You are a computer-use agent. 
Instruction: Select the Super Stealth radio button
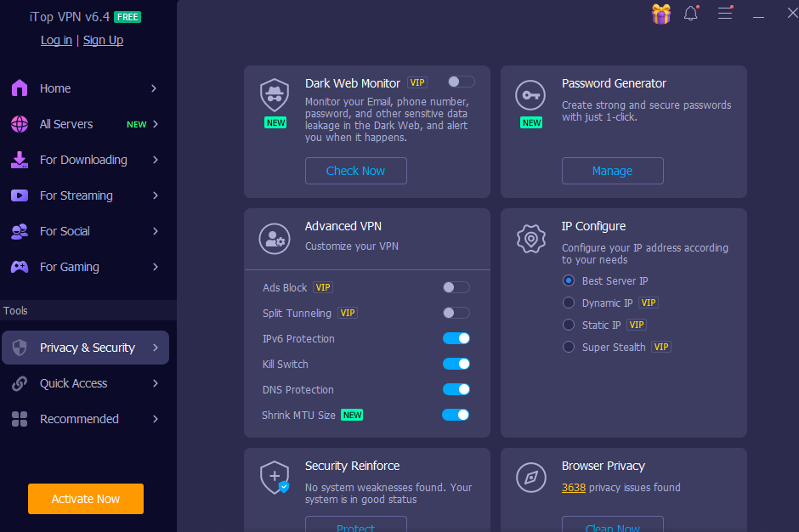coord(569,347)
